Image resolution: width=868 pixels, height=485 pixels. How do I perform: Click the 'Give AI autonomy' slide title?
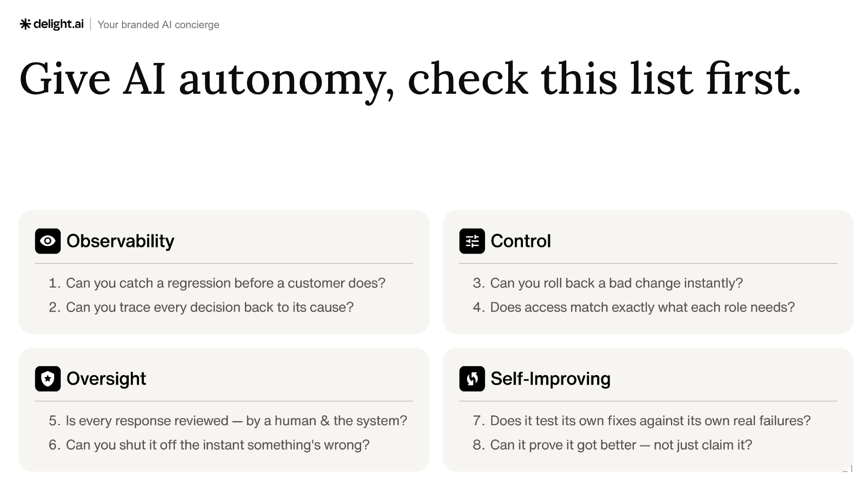click(410, 79)
